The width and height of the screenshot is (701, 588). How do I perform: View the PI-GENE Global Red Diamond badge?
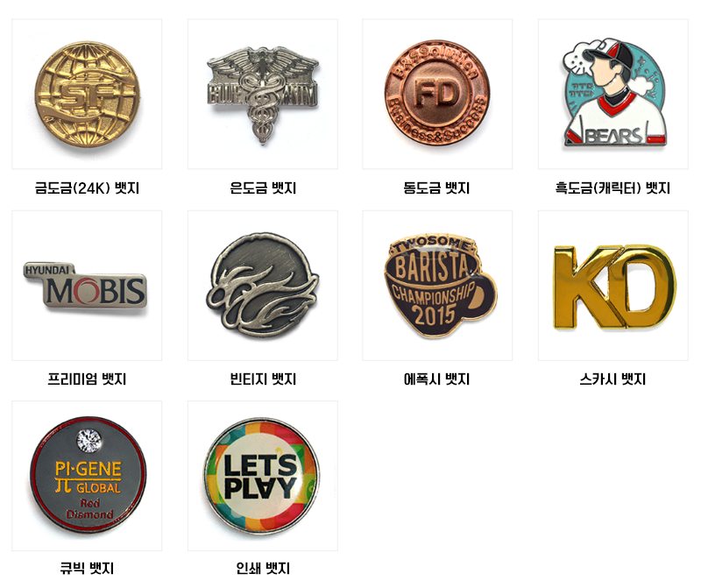coord(87,476)
